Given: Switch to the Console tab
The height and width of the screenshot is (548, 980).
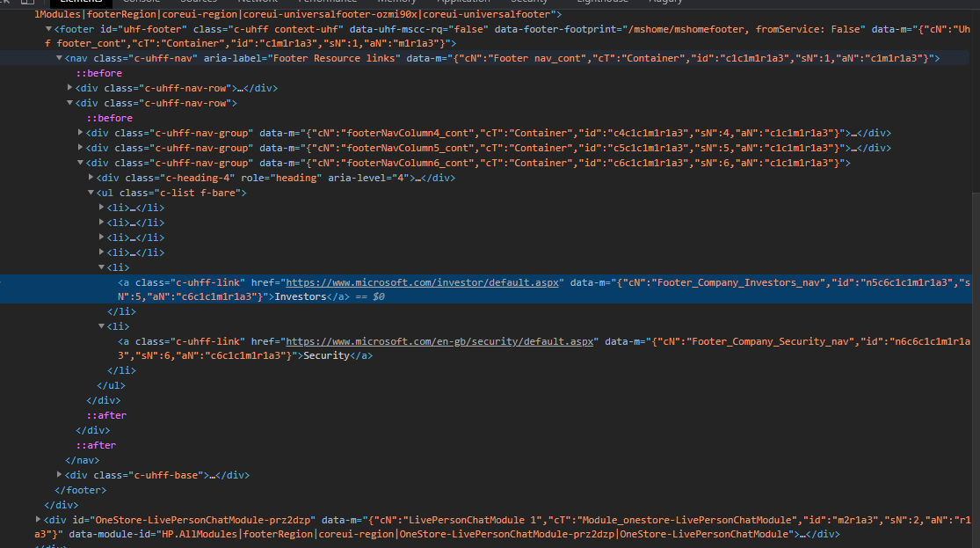Looking at the screenshot, I should click(x=141, y=2).
